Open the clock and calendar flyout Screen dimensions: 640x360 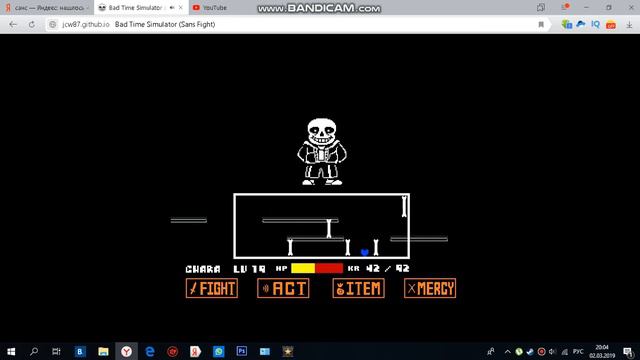(x=602, y=351)
